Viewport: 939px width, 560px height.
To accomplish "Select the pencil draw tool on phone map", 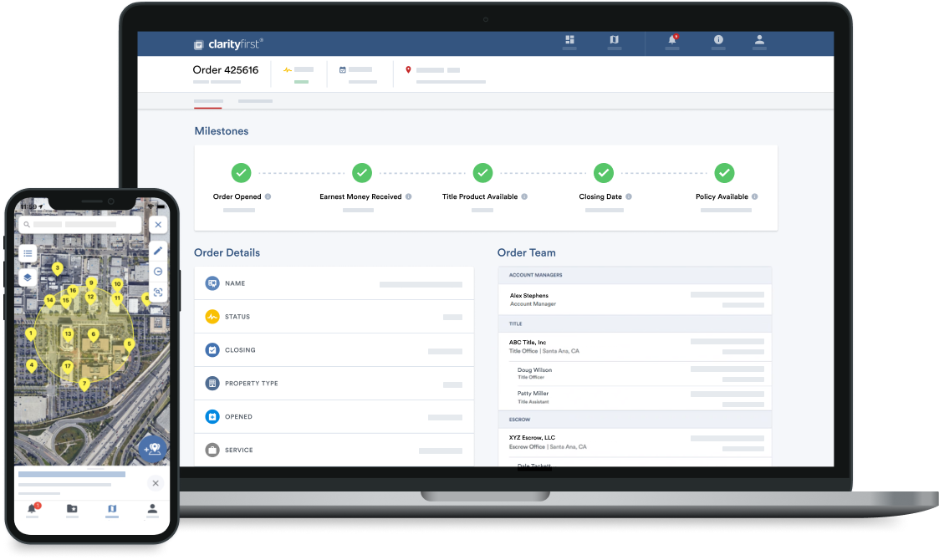I will coord(158,251).
